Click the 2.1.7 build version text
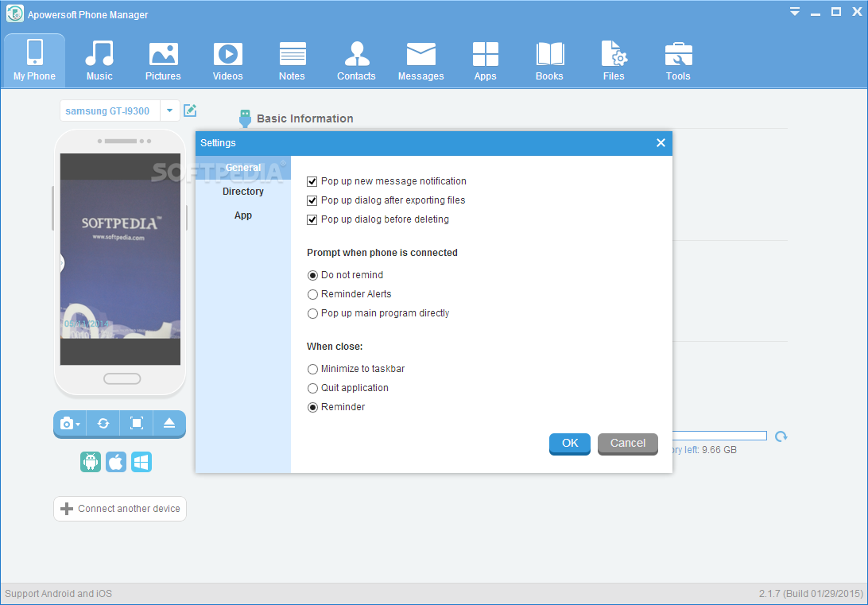The image size is (868, 605). tap(811, 594)
